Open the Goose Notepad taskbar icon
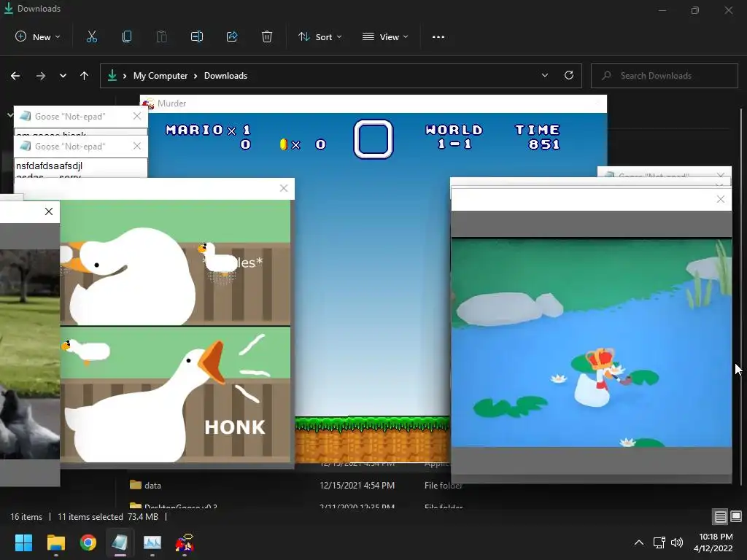 [x=120, y=542]
